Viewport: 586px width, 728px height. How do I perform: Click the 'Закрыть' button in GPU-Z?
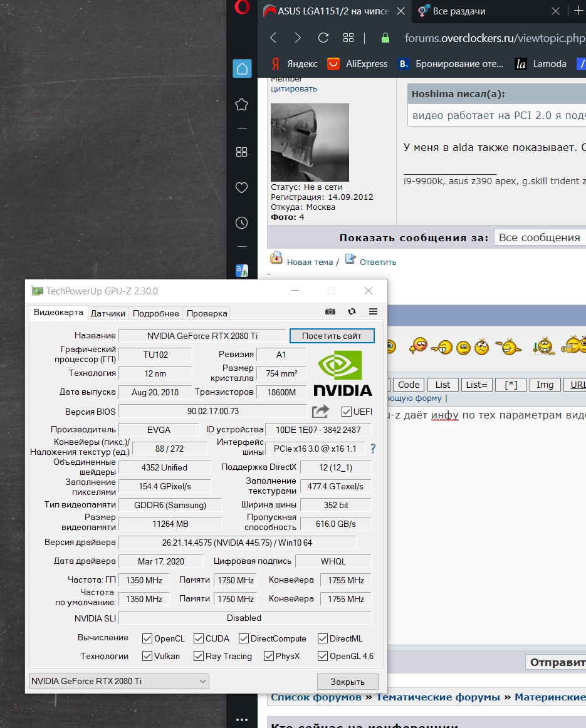347,682
